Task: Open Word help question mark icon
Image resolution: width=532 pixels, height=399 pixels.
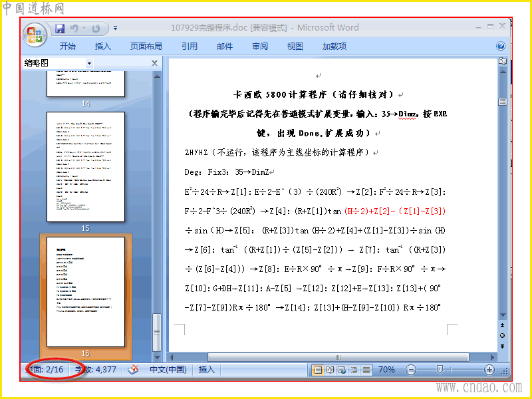Action: pyautogui.click(x=501, y=46)
